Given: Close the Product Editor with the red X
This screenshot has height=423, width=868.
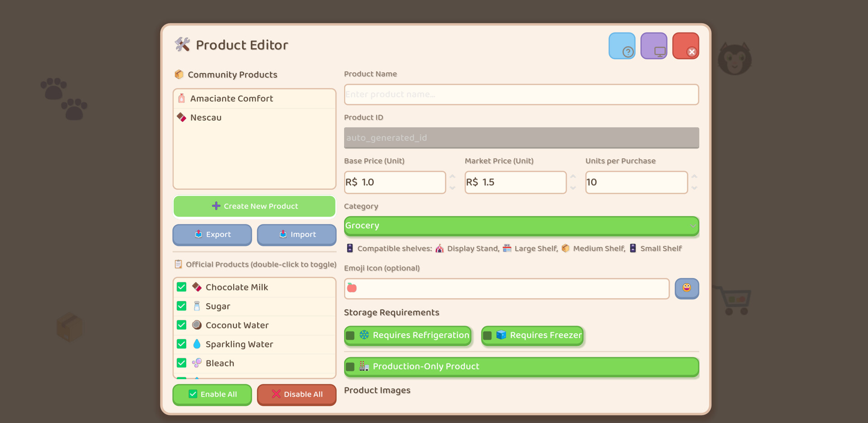Looking at the screenshot, I should 685,46.
